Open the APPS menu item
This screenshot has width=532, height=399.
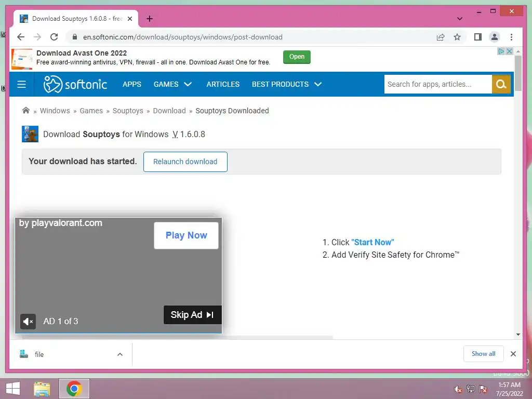click(x=132, y=84)
